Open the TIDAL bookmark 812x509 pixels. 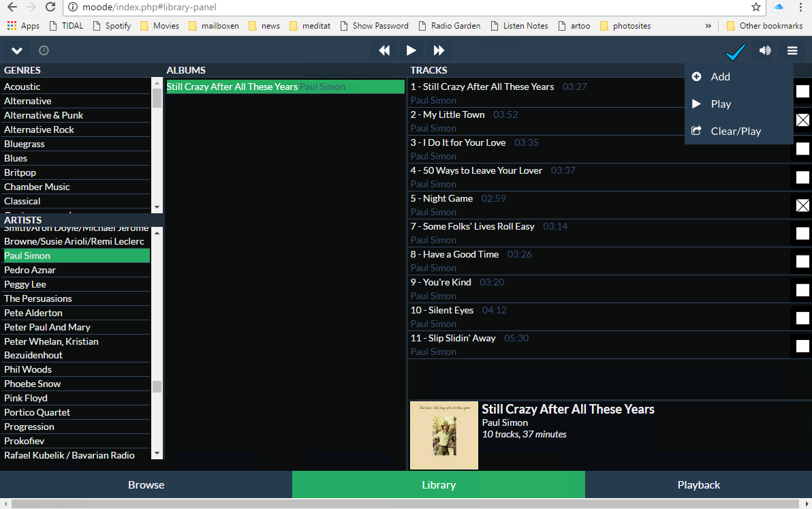66,26
